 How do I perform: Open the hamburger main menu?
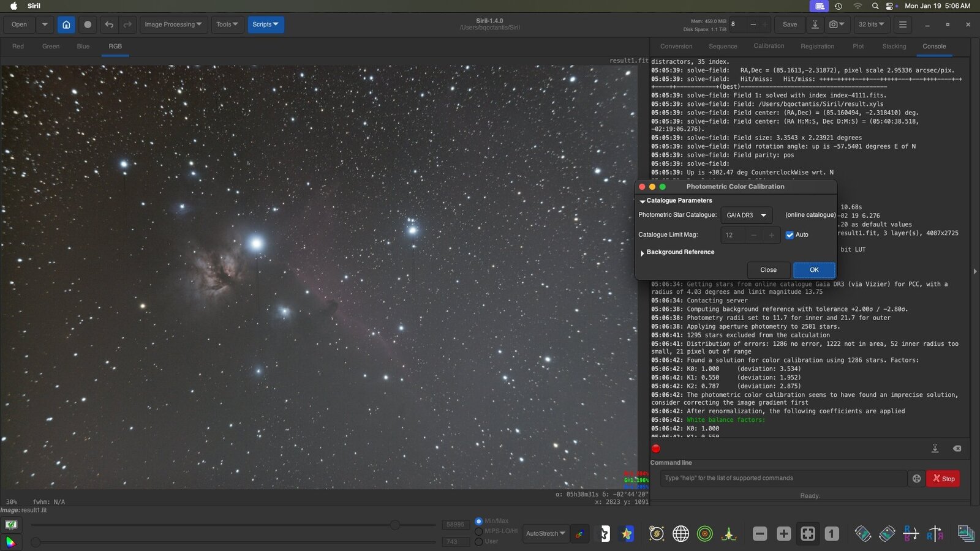[x=903, y=24]
